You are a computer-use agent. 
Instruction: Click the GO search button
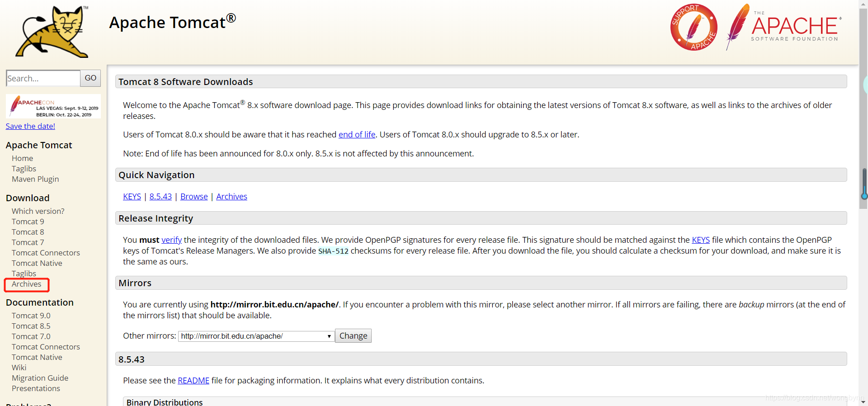tap(90, 78)
